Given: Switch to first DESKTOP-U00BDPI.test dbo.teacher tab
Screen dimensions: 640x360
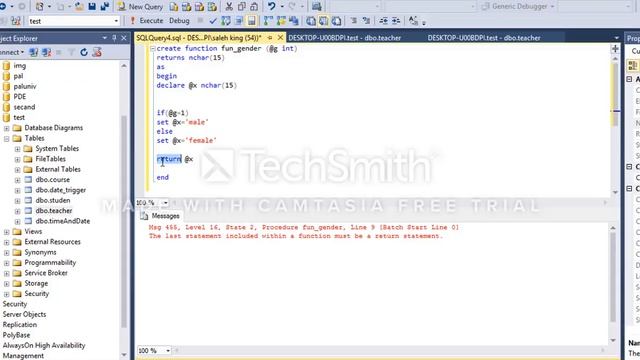Looking at the screenshot, I should coord(344,38).
